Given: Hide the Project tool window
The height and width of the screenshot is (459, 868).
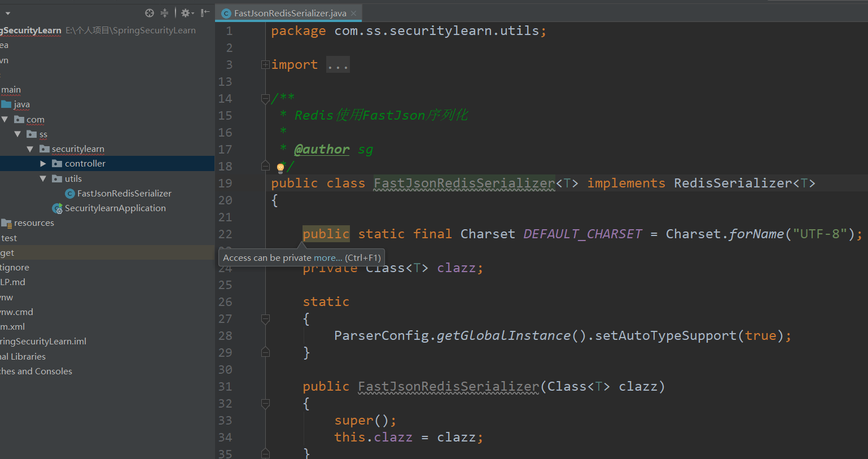Looking at the screenshot, I should click(205, 13).
